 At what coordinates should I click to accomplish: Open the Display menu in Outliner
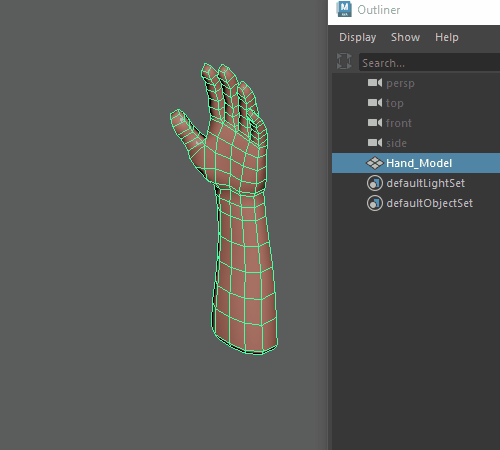357,37
